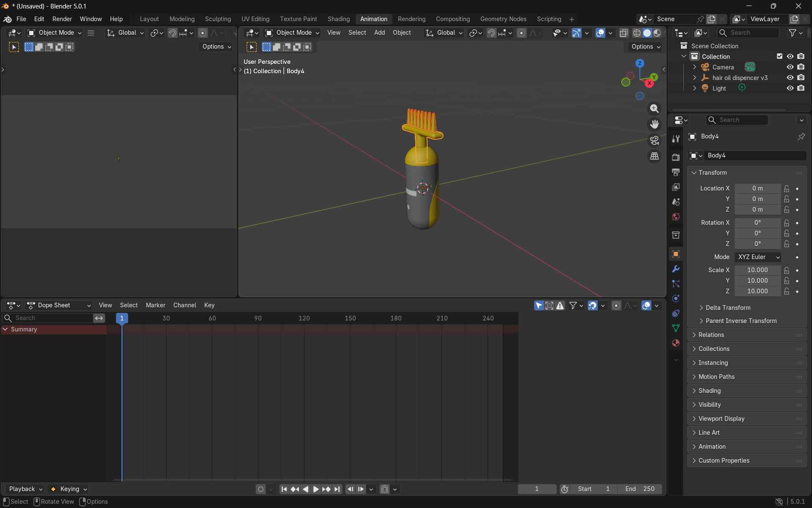Hide the Camera object in outliner
The height and width of the screenshot is (508, 812).
790,67
